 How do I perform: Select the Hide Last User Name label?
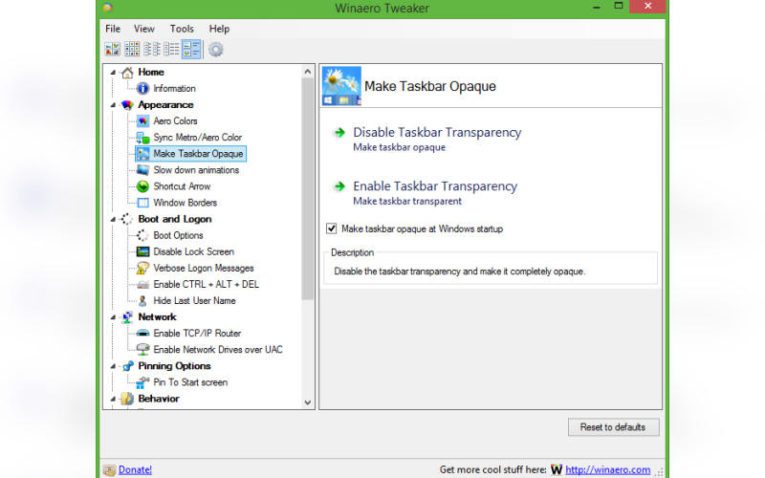(x=194, y=300)
